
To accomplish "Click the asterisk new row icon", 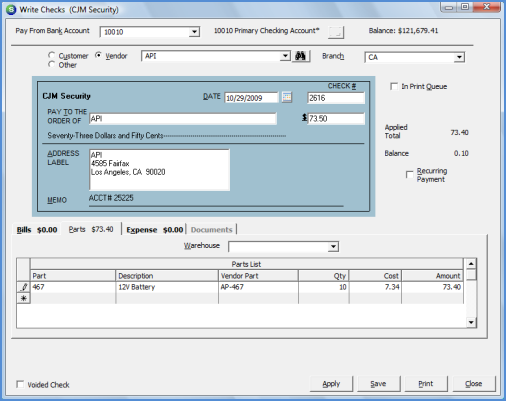I will pos(24,298).
